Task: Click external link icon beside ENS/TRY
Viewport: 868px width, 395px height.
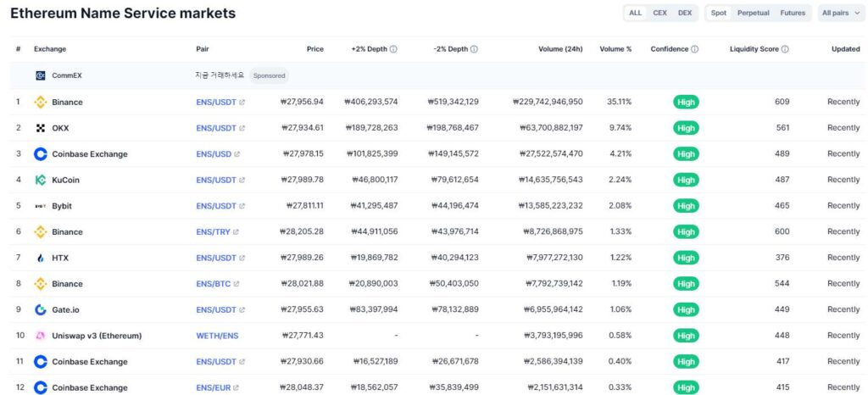Action: [236, 232]
